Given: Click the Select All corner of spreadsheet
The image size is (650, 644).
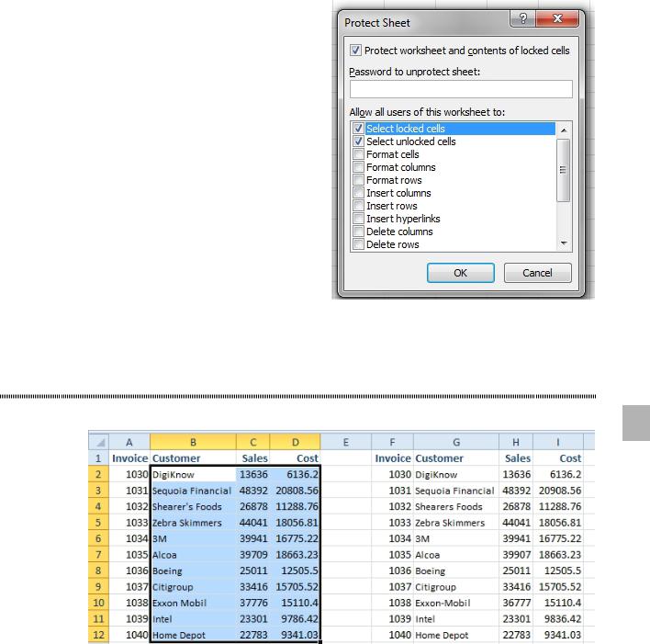Looking at the screenshot, I should (98, 442).
